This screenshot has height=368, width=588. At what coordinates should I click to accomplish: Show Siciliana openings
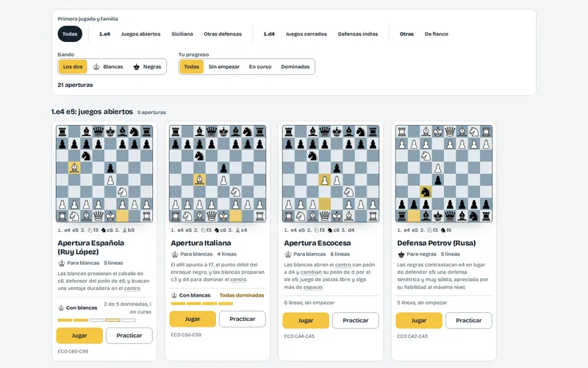point(182,34)
